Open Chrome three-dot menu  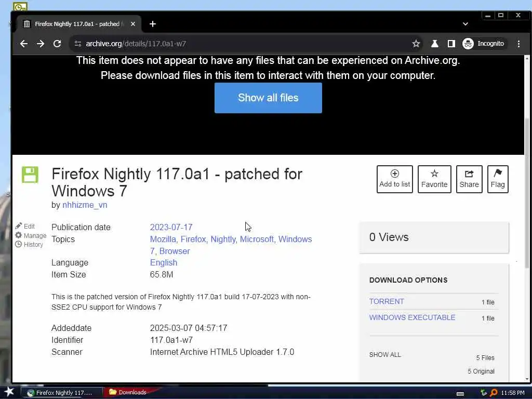point(519,44)
